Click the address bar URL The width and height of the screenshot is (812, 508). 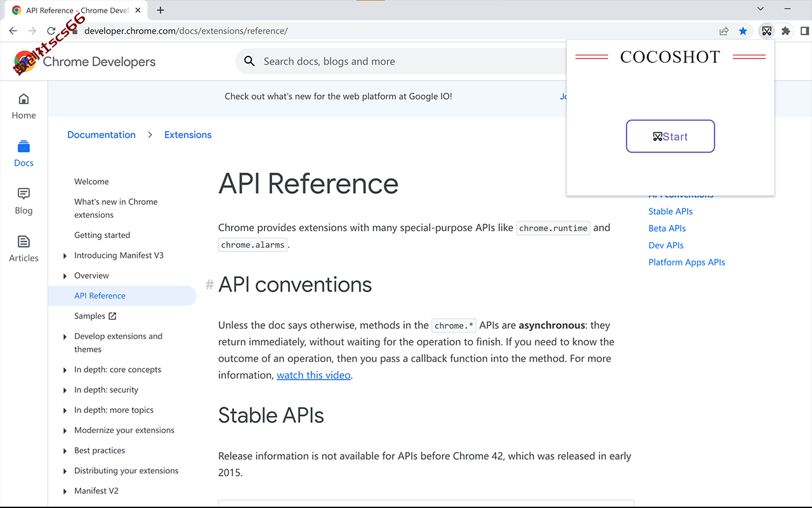tap(186, 31)
